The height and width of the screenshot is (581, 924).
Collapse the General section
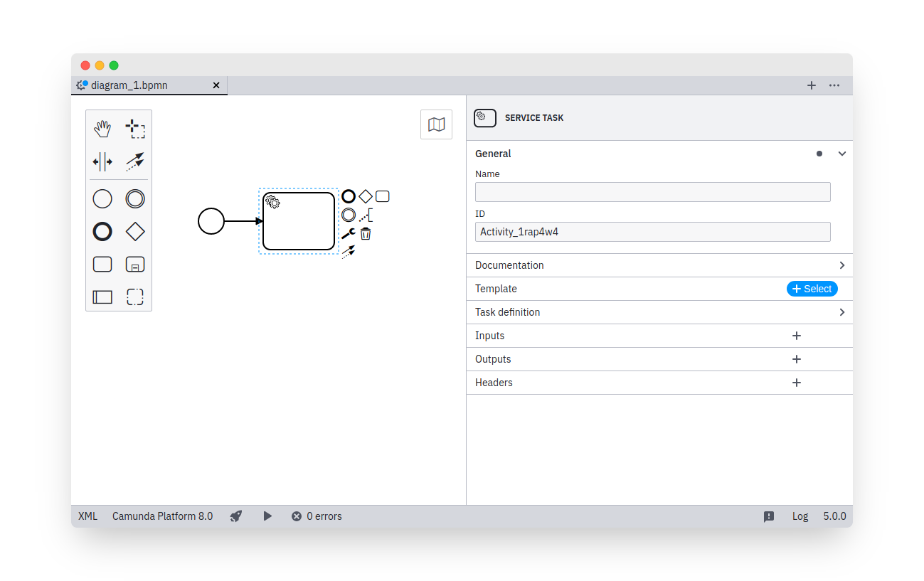pos(842,154)
